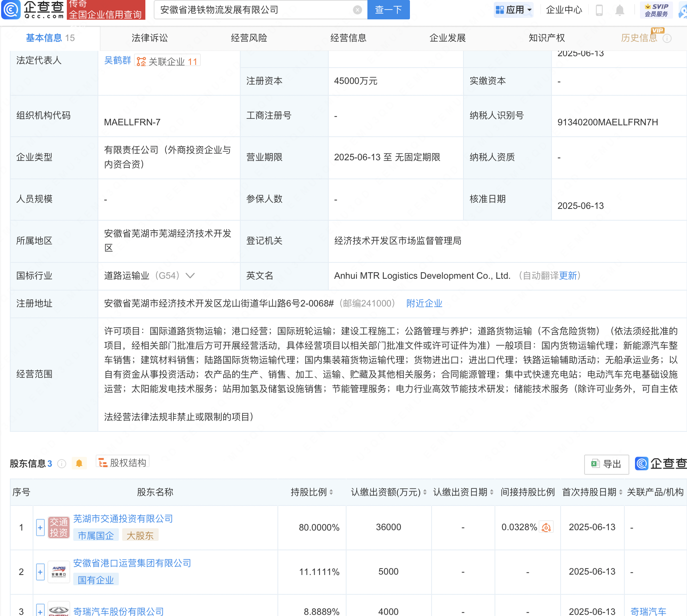Click 11.1111% shareholding value
Viewport: 687px width, 616px height.
pyautogui.click(x=319, y=572)
